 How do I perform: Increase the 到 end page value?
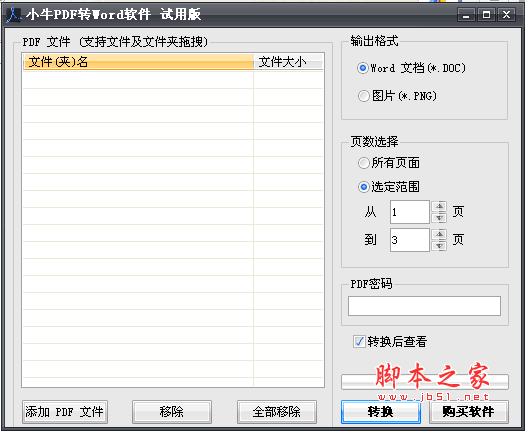[x=440, y=234]
